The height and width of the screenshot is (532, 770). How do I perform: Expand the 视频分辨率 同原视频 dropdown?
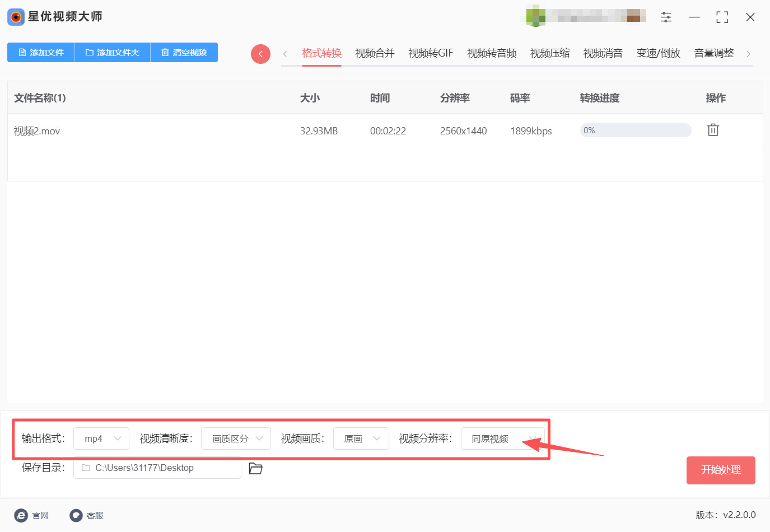[501, 438]
